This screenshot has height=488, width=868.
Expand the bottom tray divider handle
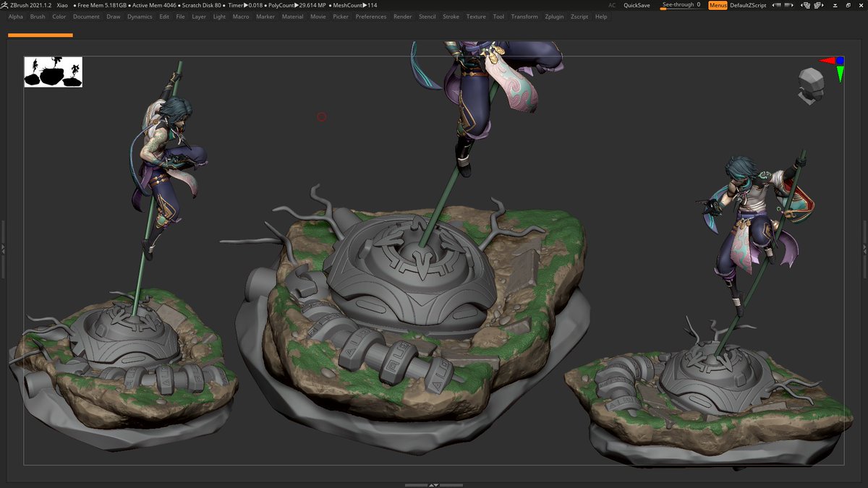point(434,485)
